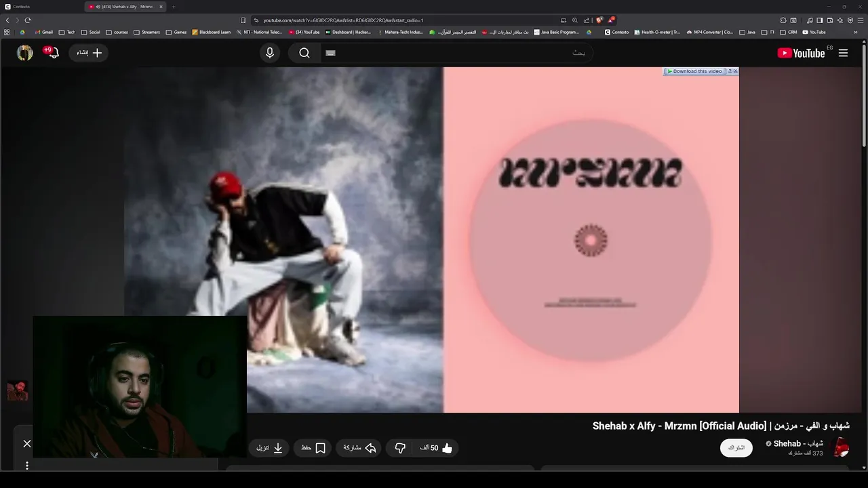Screen dimensions: 868x488
Task: Go back in browser history
Action: 7,20
